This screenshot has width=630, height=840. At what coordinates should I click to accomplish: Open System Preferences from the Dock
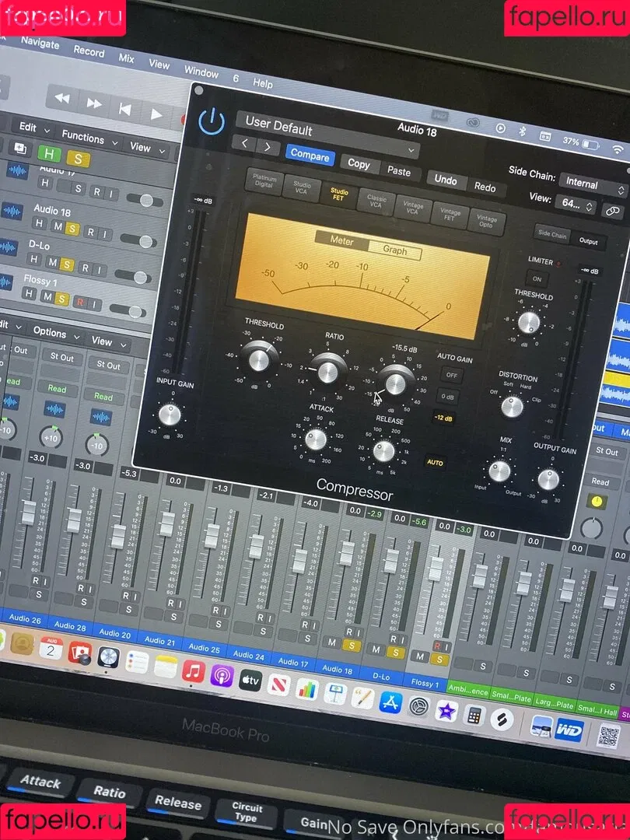418,707
